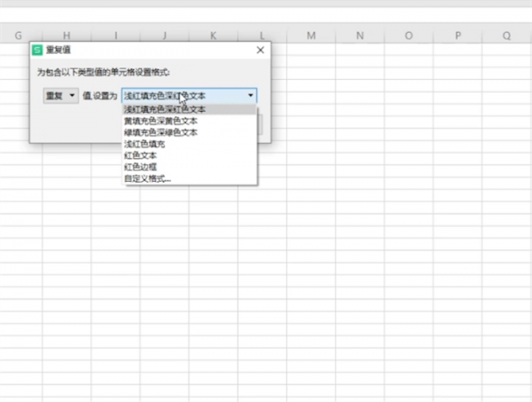
Task: Select column P header
Action: (458, 35)
